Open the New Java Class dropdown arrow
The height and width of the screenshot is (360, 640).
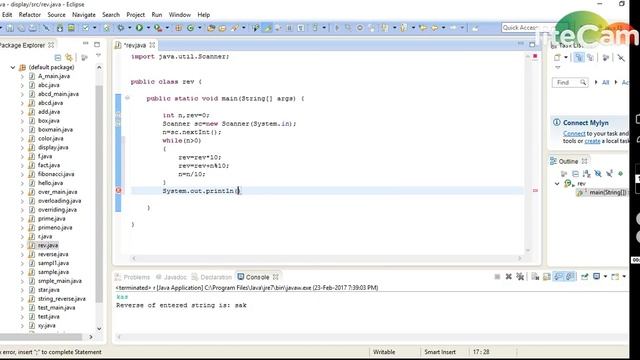200,28
